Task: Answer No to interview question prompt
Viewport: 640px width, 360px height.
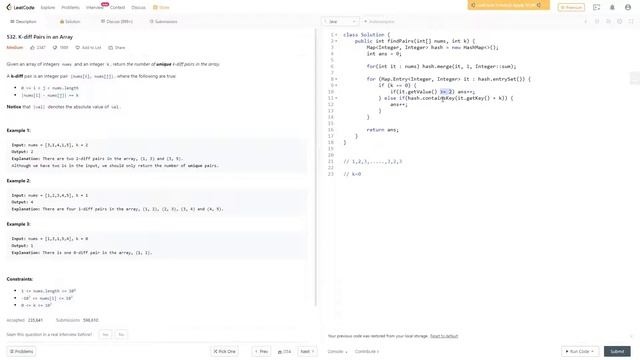Action: (x=121, y=335)
